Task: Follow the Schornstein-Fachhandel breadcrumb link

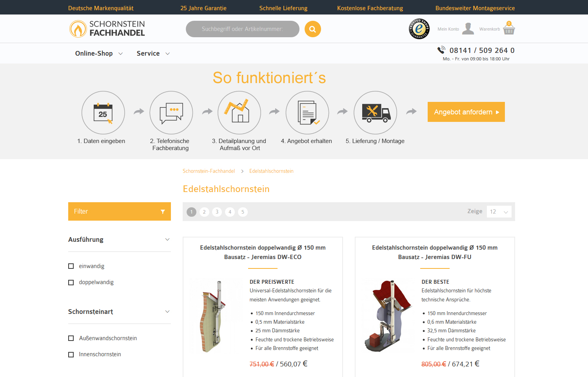Action: point(209,171)
